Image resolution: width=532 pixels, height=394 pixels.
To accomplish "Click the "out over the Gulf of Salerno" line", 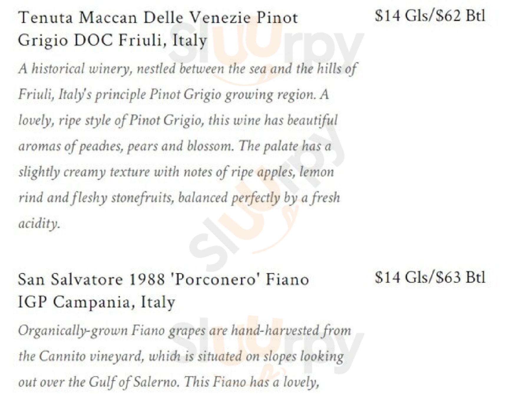I will [x=168, y=382].
